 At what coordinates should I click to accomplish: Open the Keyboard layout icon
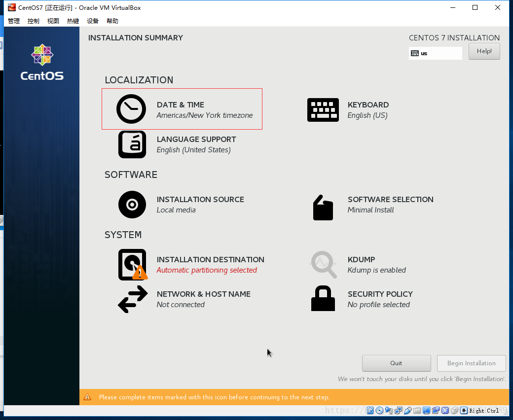pyautogui.click(x=323, y=110)
